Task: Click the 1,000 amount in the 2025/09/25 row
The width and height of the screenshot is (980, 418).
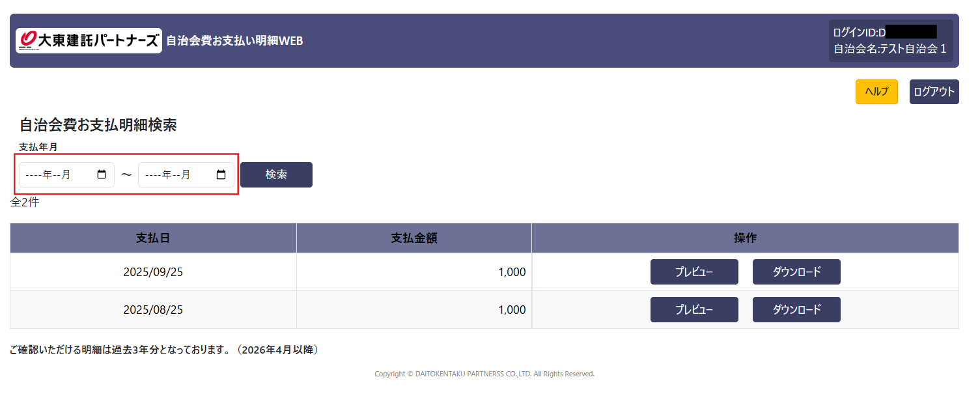Action: [512, 272]
